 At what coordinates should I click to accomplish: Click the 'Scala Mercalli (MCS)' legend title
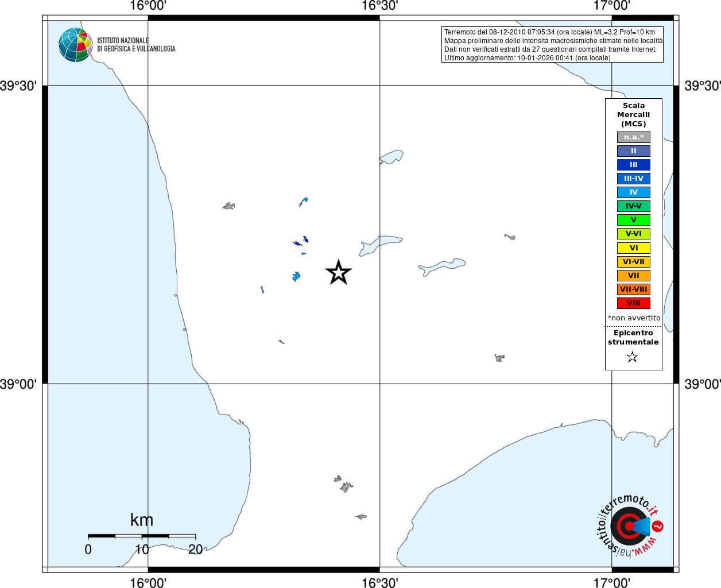pyautogui.click(x=634, y=115)
